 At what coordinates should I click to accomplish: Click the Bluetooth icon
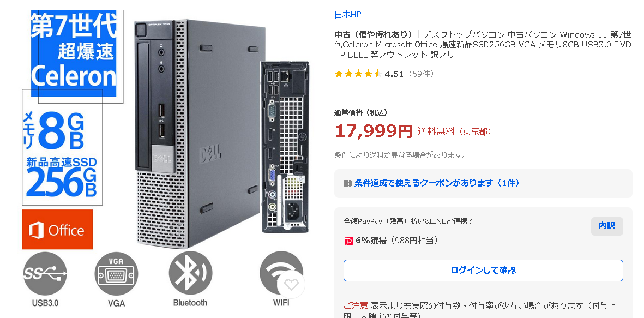190,273
